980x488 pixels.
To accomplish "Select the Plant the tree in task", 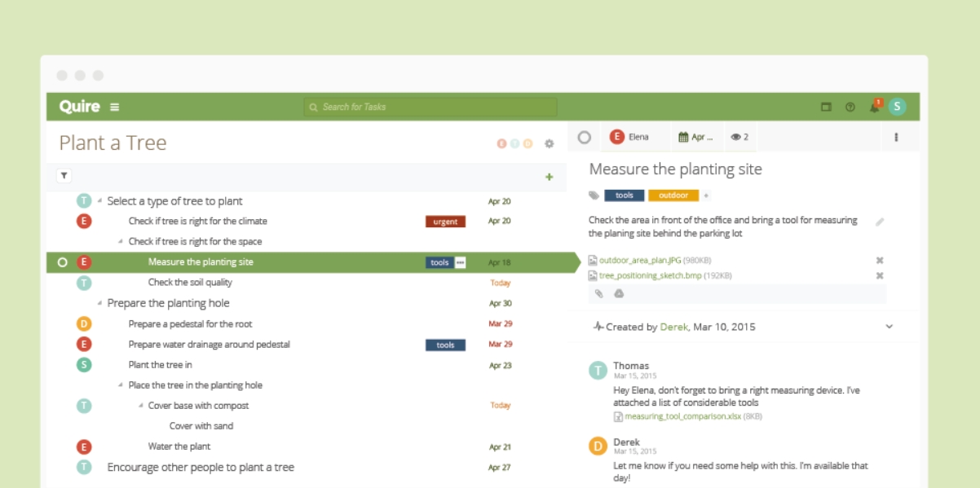I will tap(161, 365).
